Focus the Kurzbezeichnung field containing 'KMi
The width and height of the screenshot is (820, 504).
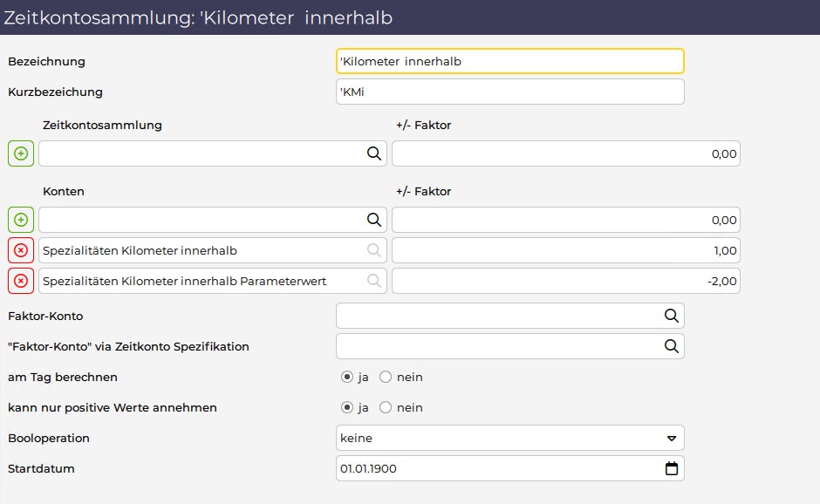(510, 92)
